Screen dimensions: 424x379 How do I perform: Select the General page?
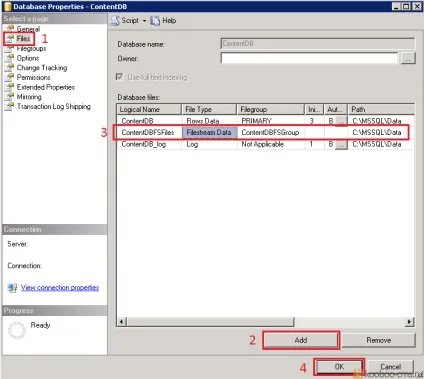click(x=28, y=29)
